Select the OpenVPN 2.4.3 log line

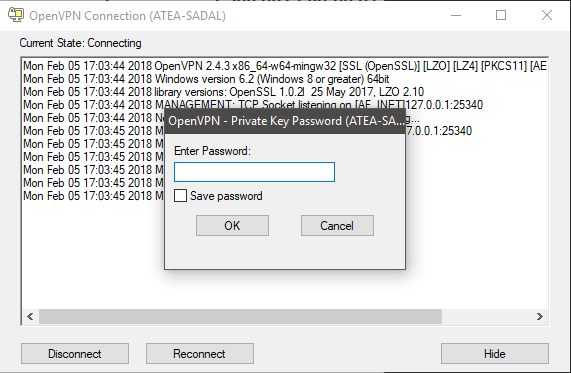coord(285,66)
